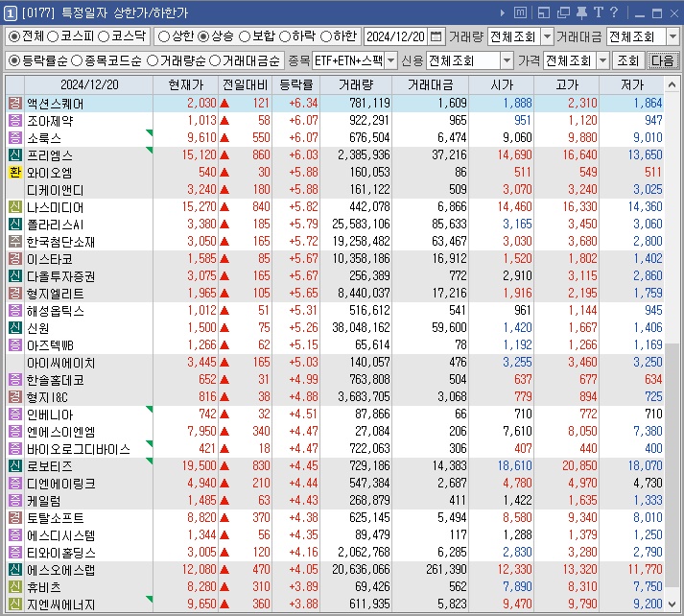Click the 시가 column header

click(x=501, y=84)
